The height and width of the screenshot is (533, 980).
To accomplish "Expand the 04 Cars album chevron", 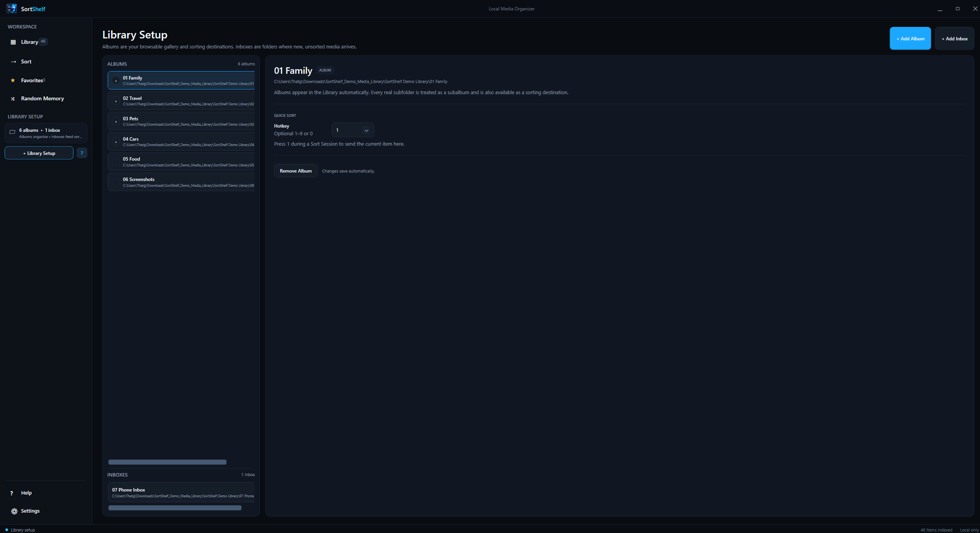I will [116, 142].
